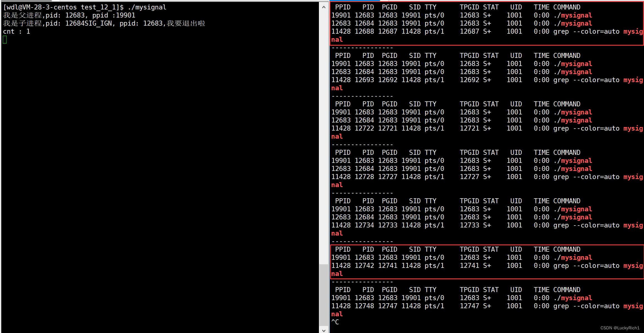
Task: Click the '我要退出啦' text in left terminal
Action: [186, 23]
